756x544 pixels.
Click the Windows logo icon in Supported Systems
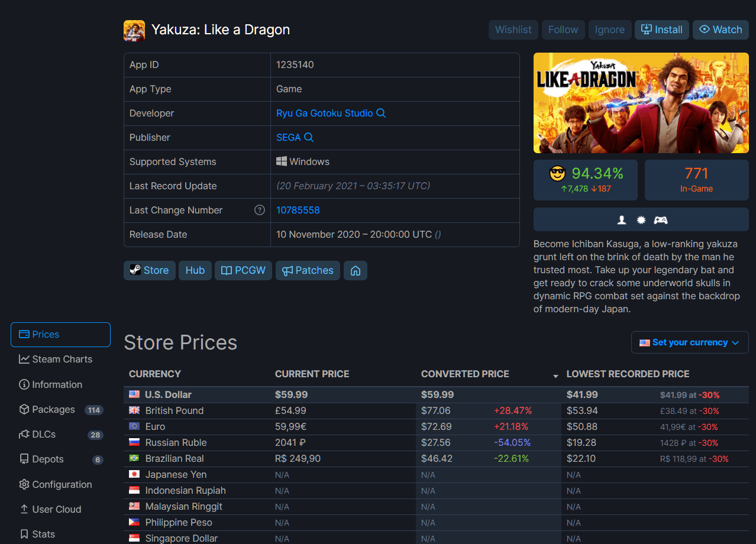coord(282,161)
